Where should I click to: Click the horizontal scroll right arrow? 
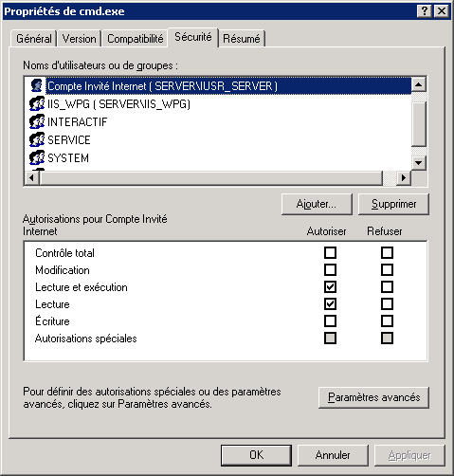(404, 178)
